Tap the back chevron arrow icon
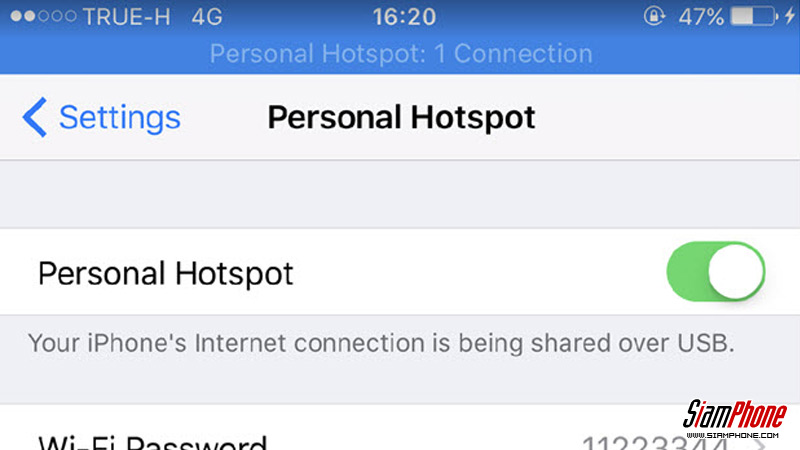Viewport: 800px width, 450px height. pos(35,117)
